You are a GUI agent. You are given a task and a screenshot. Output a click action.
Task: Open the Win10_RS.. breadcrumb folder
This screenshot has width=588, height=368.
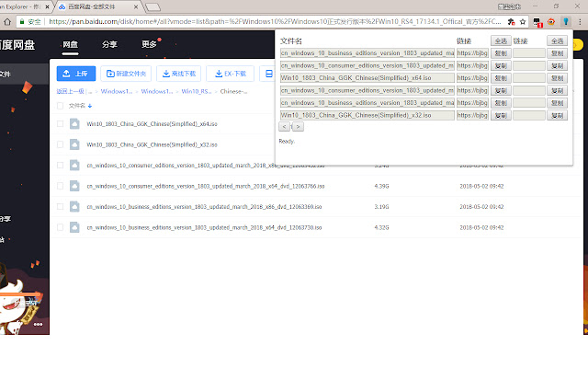pyautogui.click(x=197, y=91)
